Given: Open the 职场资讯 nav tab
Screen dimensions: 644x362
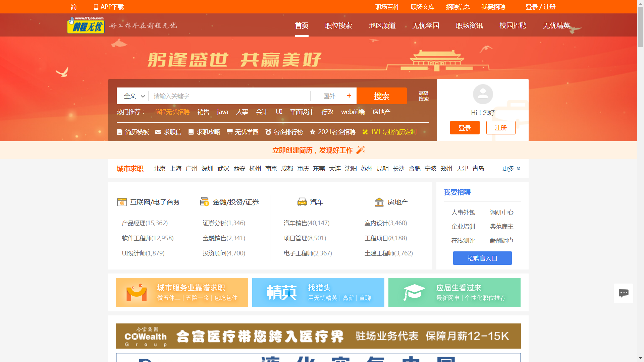Looking at the screenshot, I should 469,25.
